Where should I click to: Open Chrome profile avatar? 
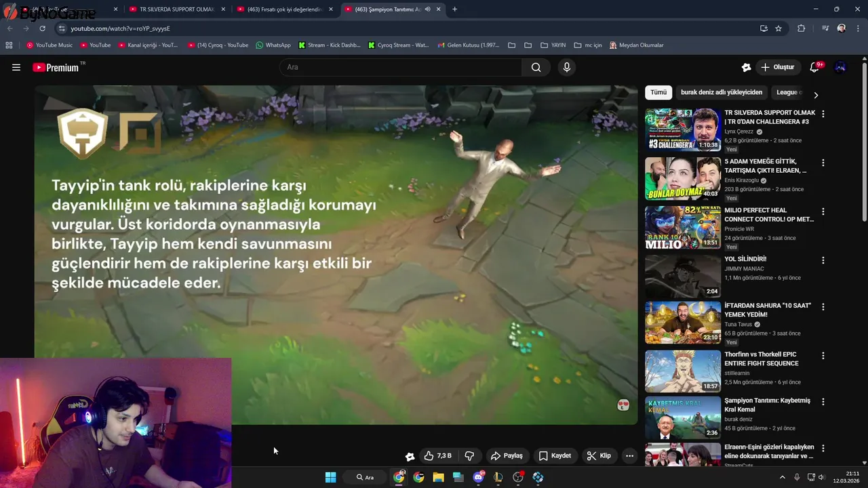point(842,28)
